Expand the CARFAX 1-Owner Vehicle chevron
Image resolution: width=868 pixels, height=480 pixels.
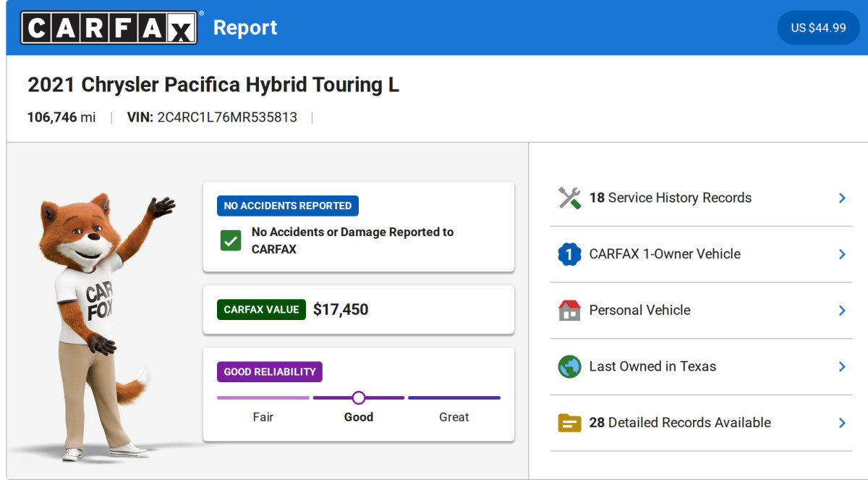point(842,254)
